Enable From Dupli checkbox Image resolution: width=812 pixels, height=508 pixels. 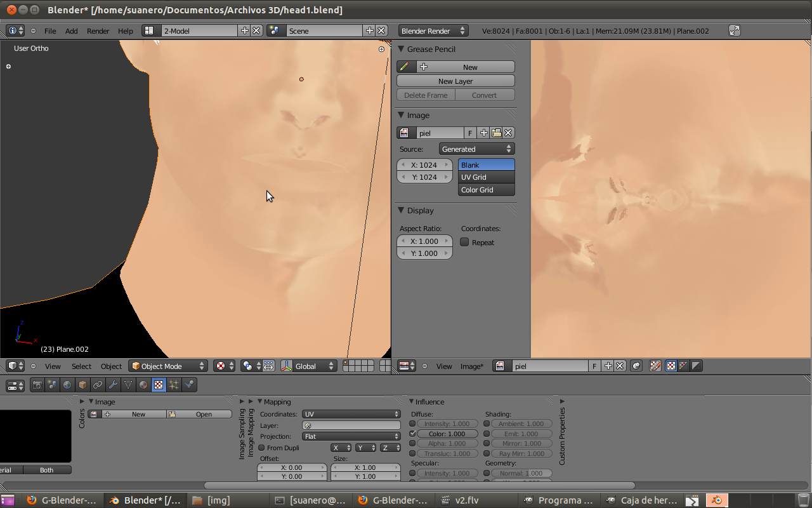[262, 448]
